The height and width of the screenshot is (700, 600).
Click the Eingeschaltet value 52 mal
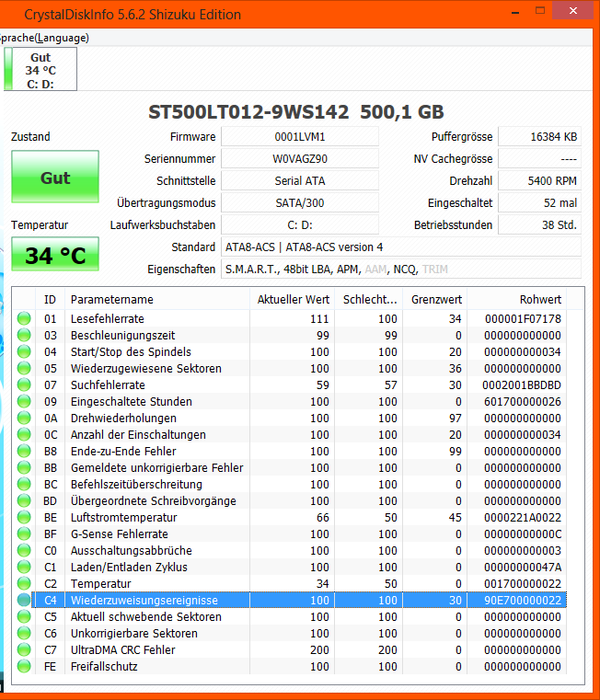[x=539, y=202]
